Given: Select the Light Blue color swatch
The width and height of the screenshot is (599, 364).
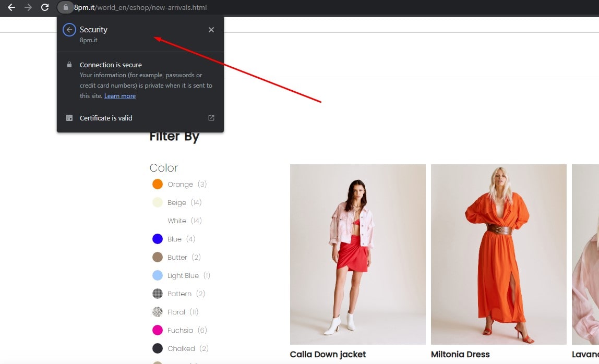Looking at the screenshot, I should click(x=158, y=275).
